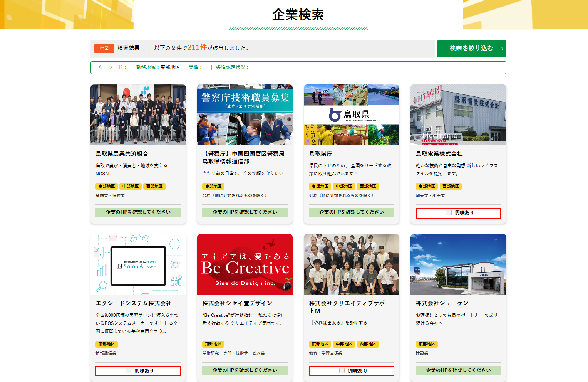This screenshot has height=382, width=588.
Task: Open 株式会社ジューケン title link
Action: tap(442, 303)
